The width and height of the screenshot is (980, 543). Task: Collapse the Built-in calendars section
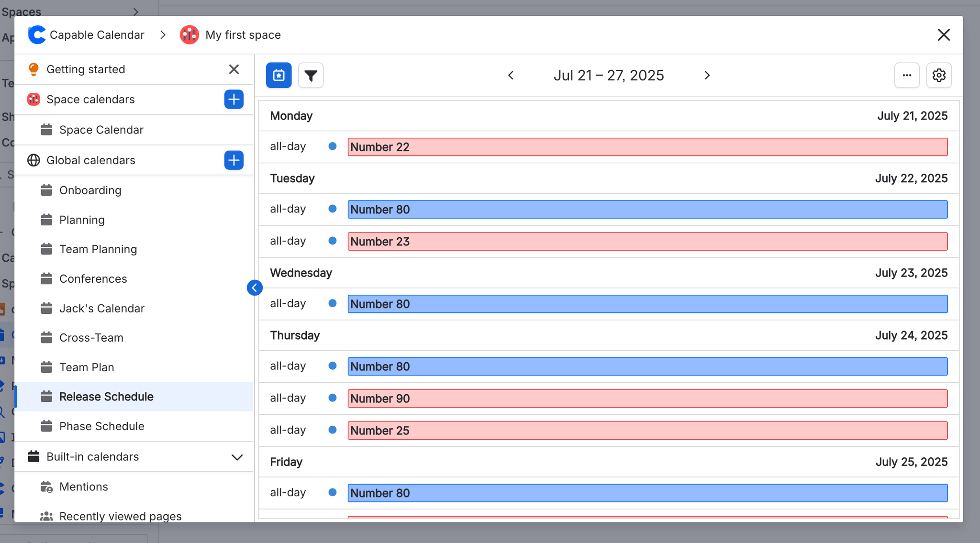tap(237, 457)
